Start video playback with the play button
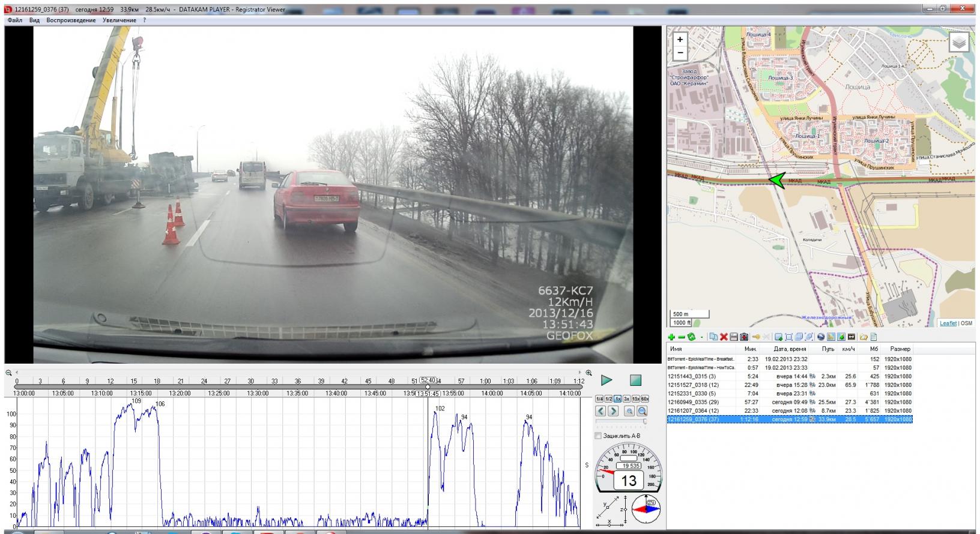The height and width of the screenshot is (534, 980). click(606, 380)
